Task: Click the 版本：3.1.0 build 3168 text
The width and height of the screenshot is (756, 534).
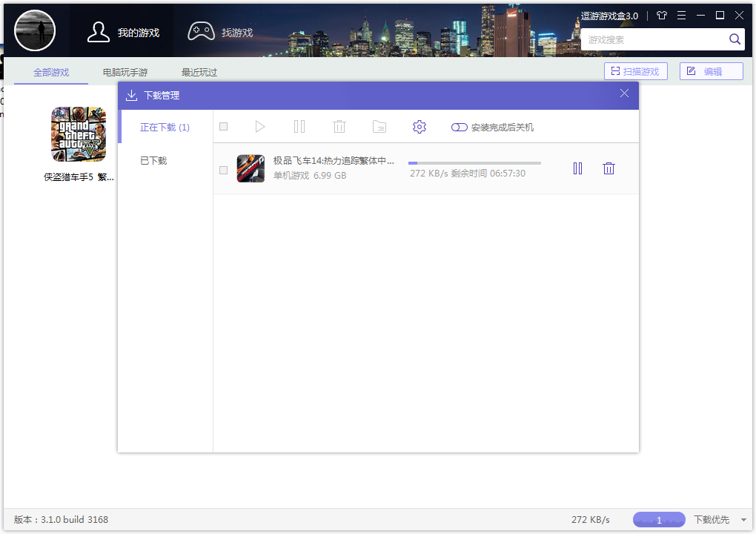Action: [62, 519]
